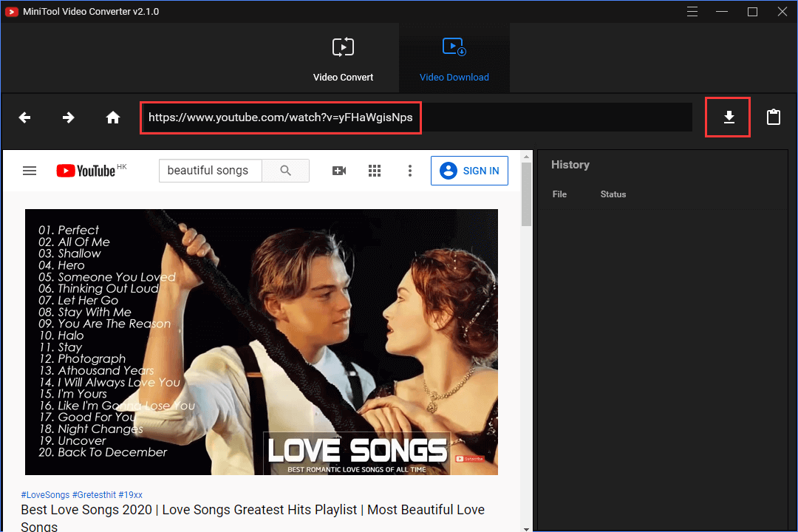Click the download arrow icon beside the URL bar
Viewport: 798px width, 532px height.
728,117
